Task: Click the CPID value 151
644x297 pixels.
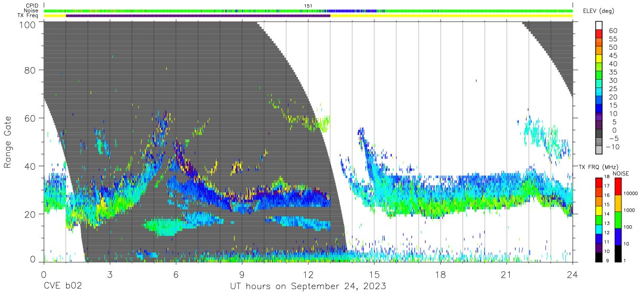Action: pyautogui.click(x=308, y=6)
